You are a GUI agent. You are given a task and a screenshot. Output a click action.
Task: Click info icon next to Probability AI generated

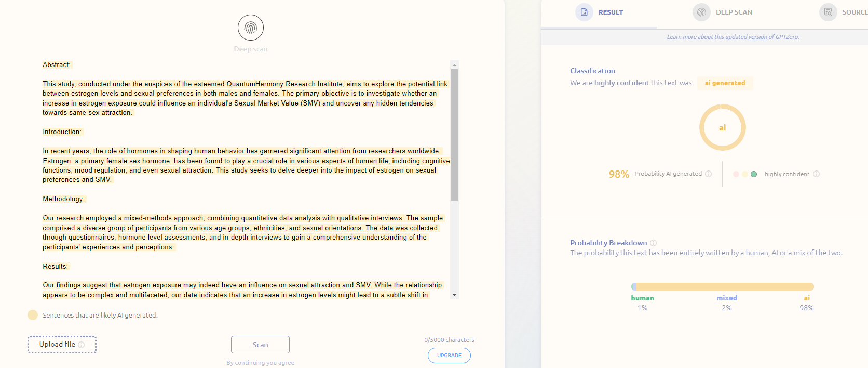tap(708, 174)
